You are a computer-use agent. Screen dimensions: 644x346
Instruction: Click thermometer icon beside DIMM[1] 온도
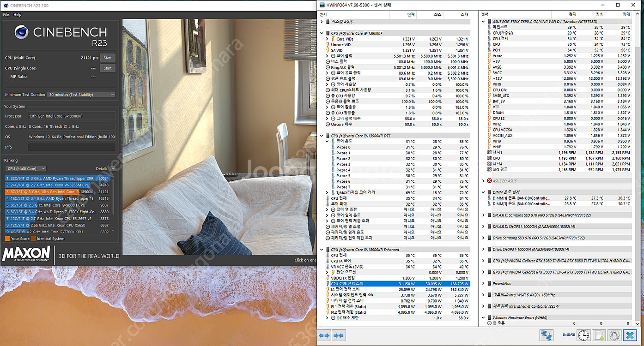pyautogui.click(x=489, y=198)
